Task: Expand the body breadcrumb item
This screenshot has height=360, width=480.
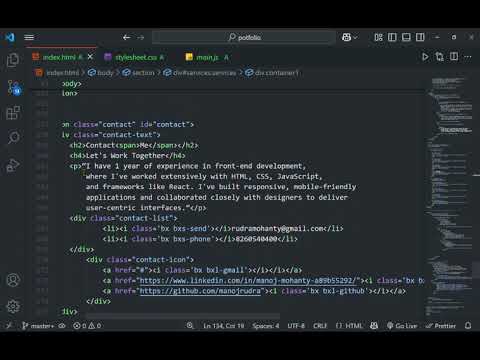Action: pyautogui.click(x=101, y=73)
